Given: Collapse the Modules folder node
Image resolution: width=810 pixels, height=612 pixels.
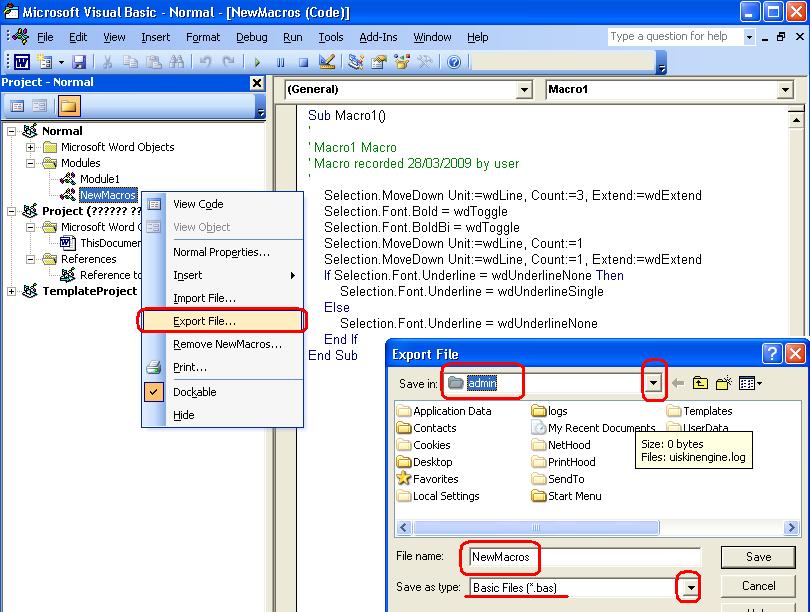Looking at the screenshot, I should pos(30,163).
